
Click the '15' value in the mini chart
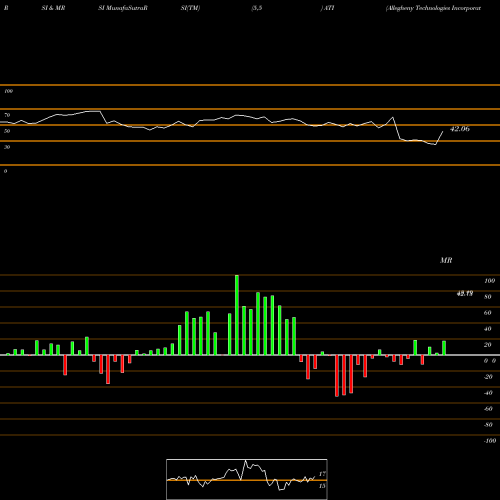tap(322, 486)
